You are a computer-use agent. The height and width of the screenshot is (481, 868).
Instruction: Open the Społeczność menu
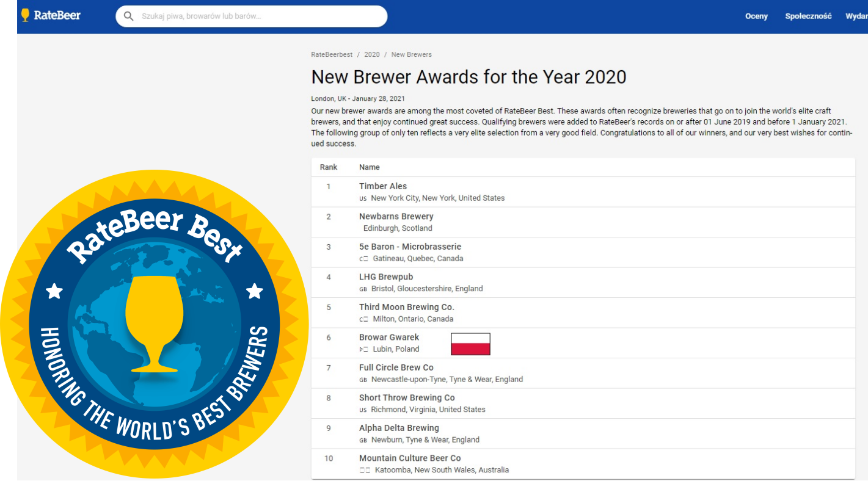(x=808, y=16)
